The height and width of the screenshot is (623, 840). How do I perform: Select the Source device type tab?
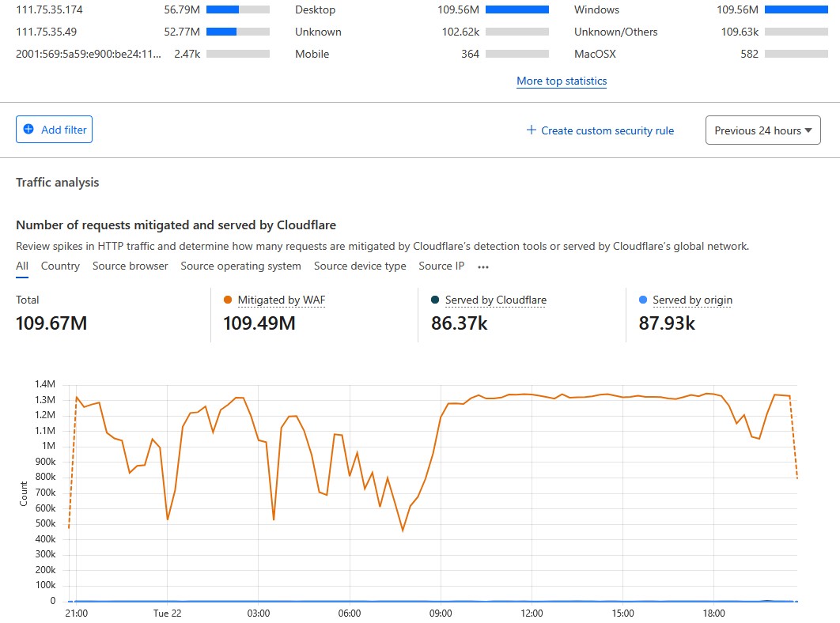360,266
